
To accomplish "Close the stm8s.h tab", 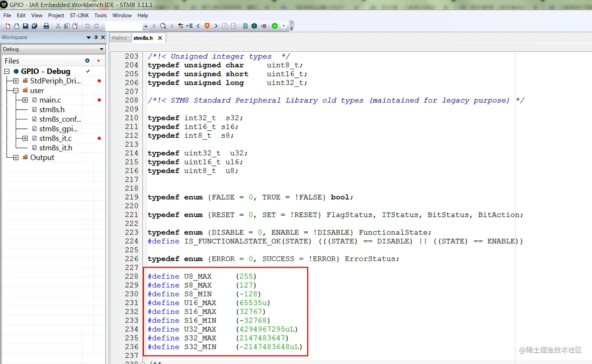I will tap(160, 38).
